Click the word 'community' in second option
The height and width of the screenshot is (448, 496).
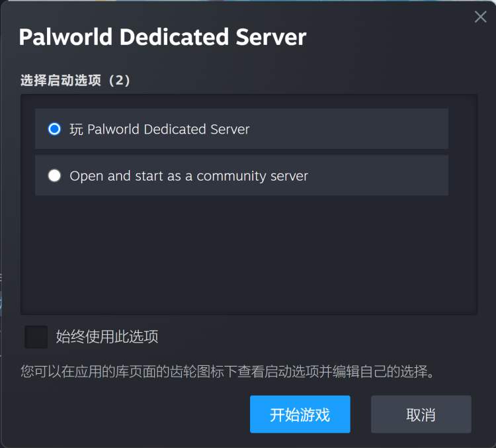231,176
